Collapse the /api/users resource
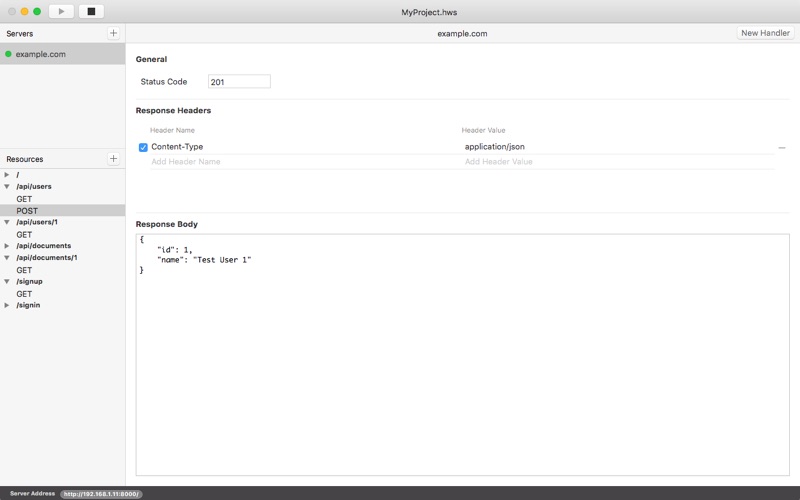 (x=7, y=187)
